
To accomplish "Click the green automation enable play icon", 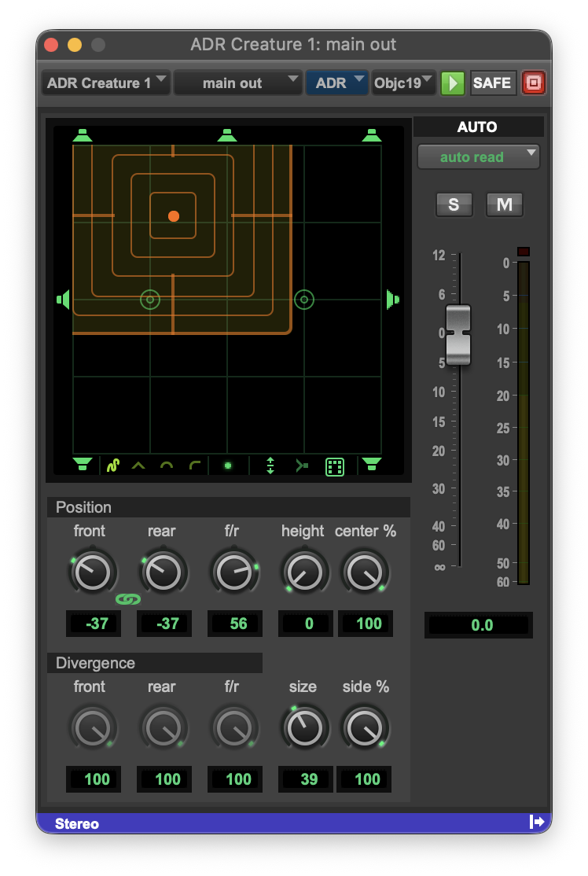I will [x=452, y=83].
